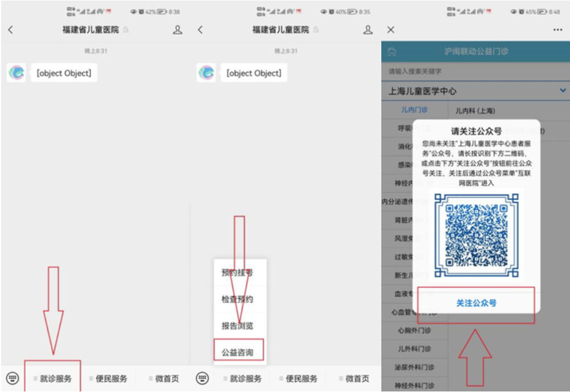The width and height of the screenshot is (570, 392).
Task: Expand the 上海儿童医学中心 hospital dropdown
Action: coord(475,91)
